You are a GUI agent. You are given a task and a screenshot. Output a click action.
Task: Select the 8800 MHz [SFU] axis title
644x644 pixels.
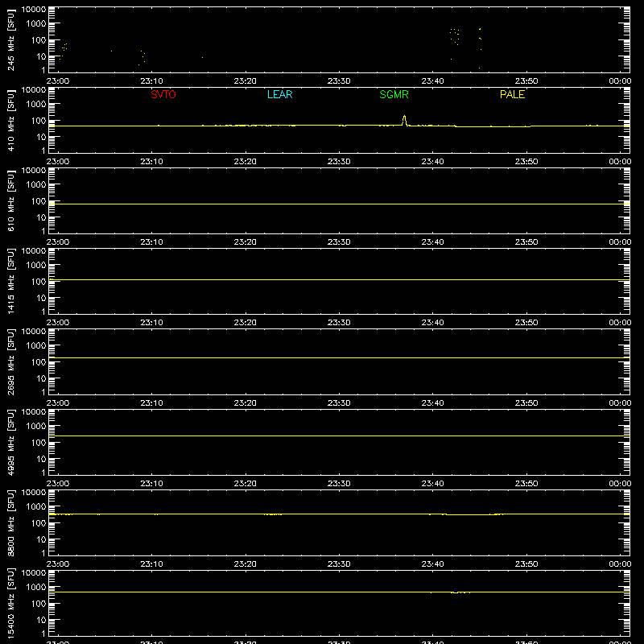tap(11, 522)
